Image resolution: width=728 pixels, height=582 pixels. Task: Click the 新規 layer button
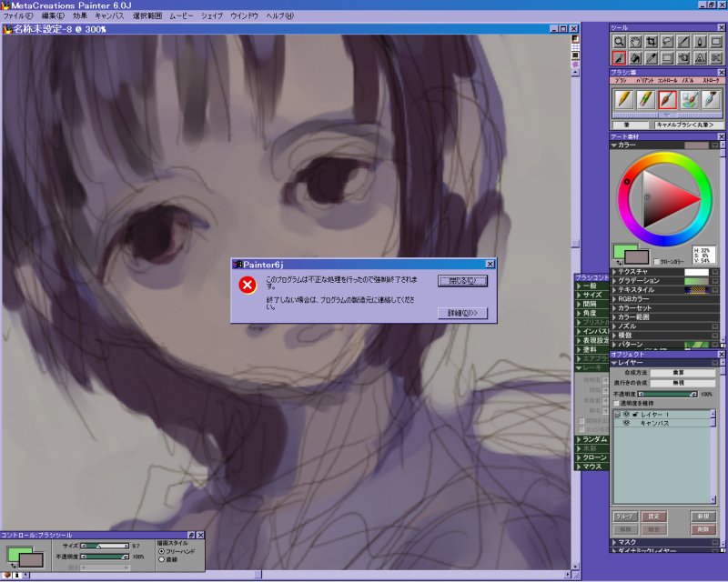coord(703,517)
